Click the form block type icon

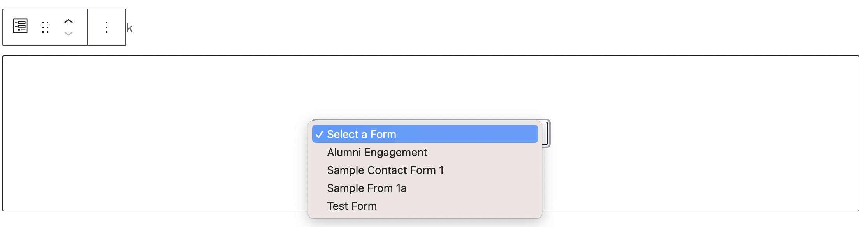(20, 27)
